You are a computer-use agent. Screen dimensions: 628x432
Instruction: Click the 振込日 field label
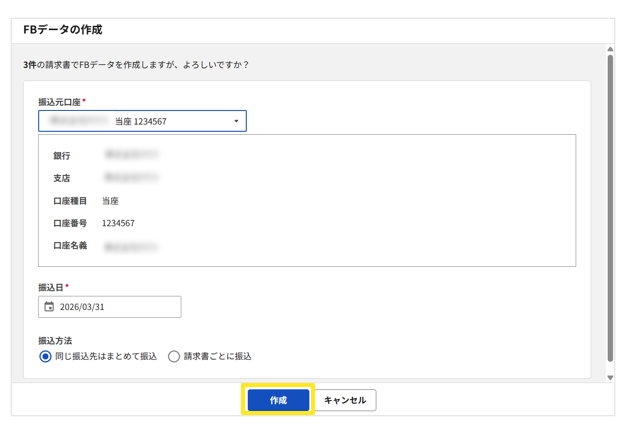[x=51, y=288]
